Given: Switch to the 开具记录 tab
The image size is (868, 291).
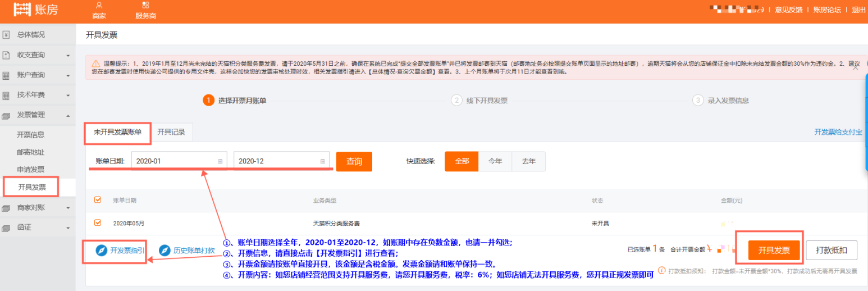Looking at the screenshot, I should tap(171, 132).
